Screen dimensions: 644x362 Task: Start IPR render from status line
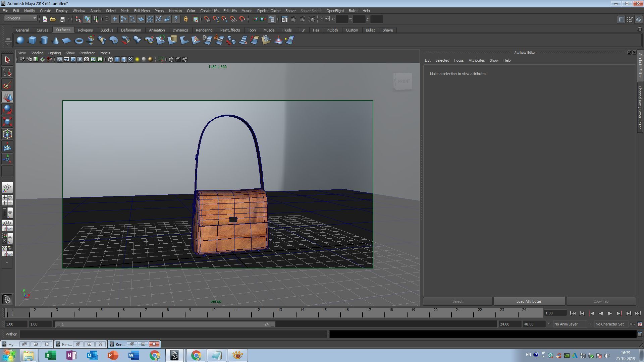click(x=303, y=19)
